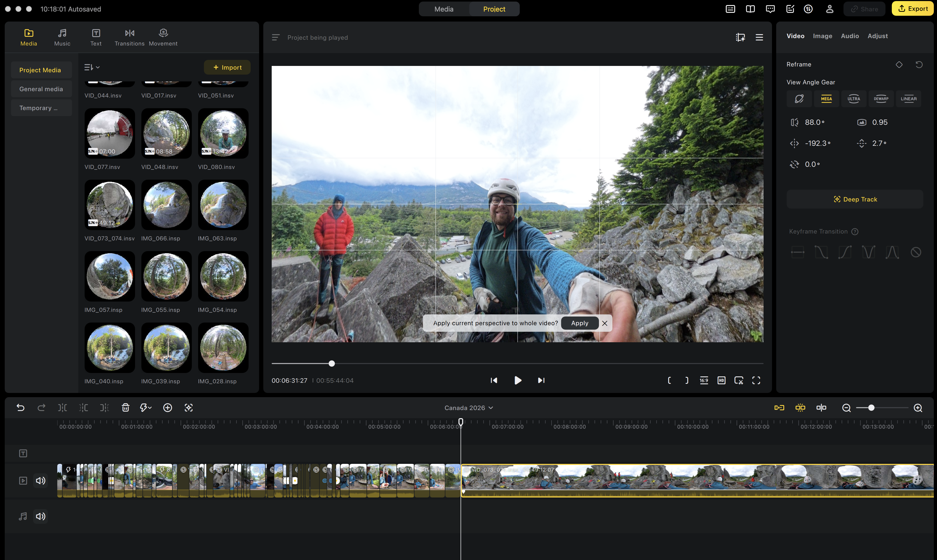The image size is (937, 560).
Task: Click the preview playback progress slider
Action: coord(331,364)
